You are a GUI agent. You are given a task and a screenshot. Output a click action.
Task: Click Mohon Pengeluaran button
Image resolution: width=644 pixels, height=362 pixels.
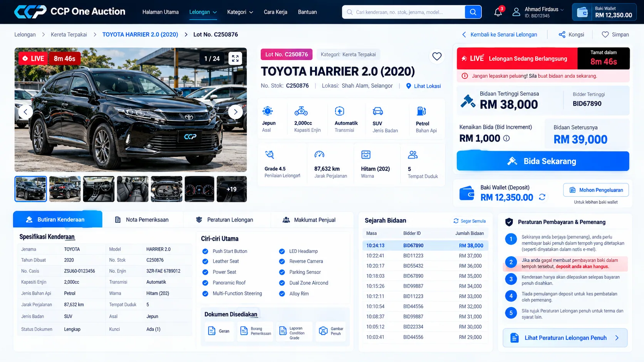(x=596, y=190)
